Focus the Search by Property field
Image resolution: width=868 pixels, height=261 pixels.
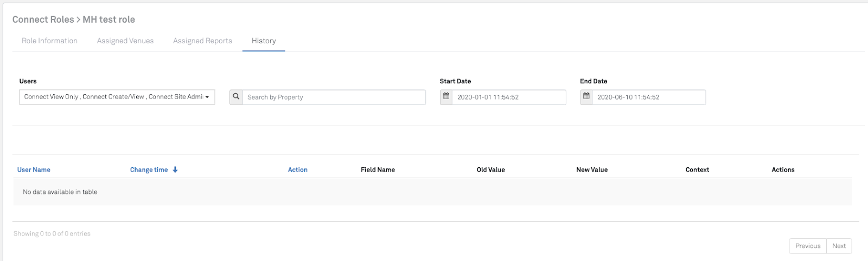(x=334, y=97)
